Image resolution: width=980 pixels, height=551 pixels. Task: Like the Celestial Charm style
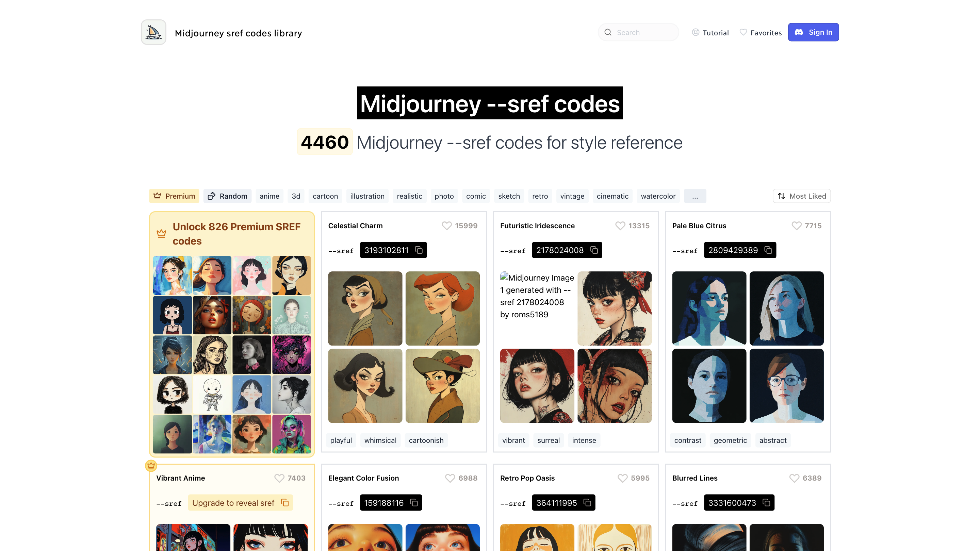(x=447, y=226)
